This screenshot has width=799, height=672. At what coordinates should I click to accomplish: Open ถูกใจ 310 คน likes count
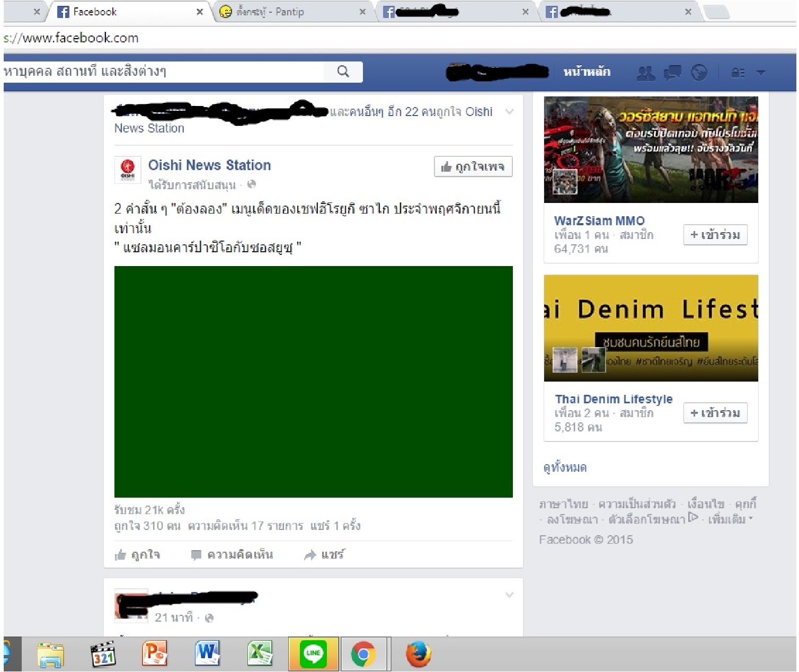tap(147, 526)
